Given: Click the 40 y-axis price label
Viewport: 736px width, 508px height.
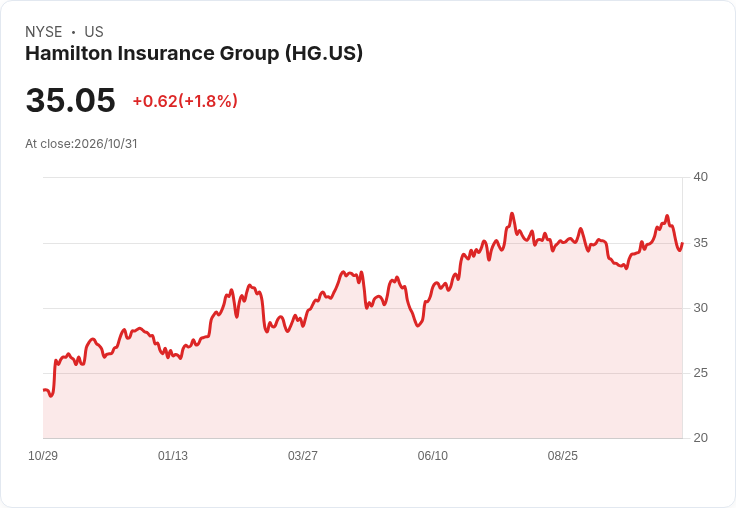Looking at the screenshot, I should pyautogui.click(x=700, y=177).
